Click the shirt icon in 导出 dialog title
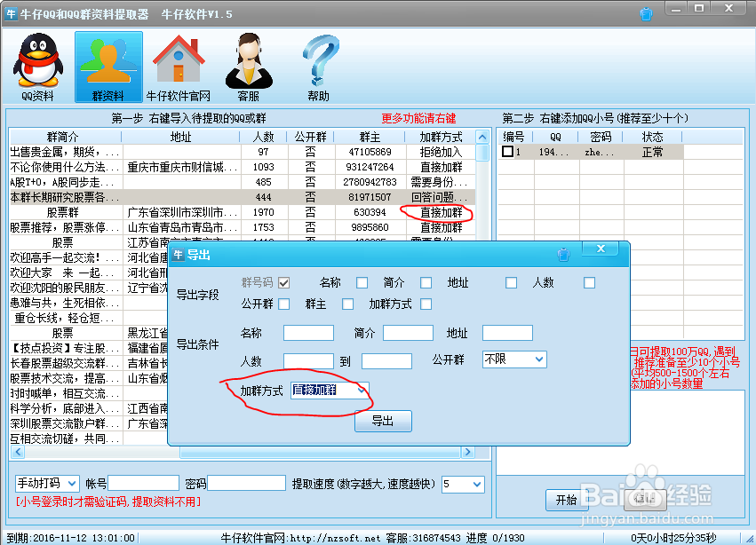Screen dimensions: 756x545 (x=563, y=255)
